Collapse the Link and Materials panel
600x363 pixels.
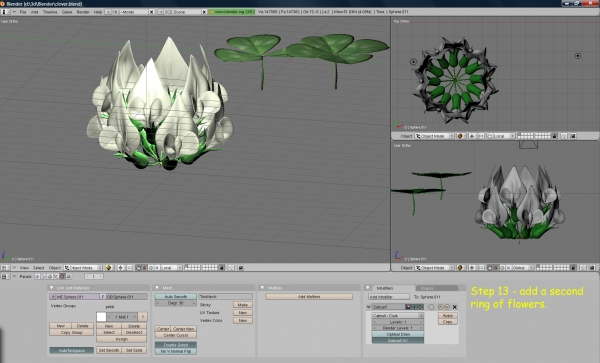coord(52,288)
